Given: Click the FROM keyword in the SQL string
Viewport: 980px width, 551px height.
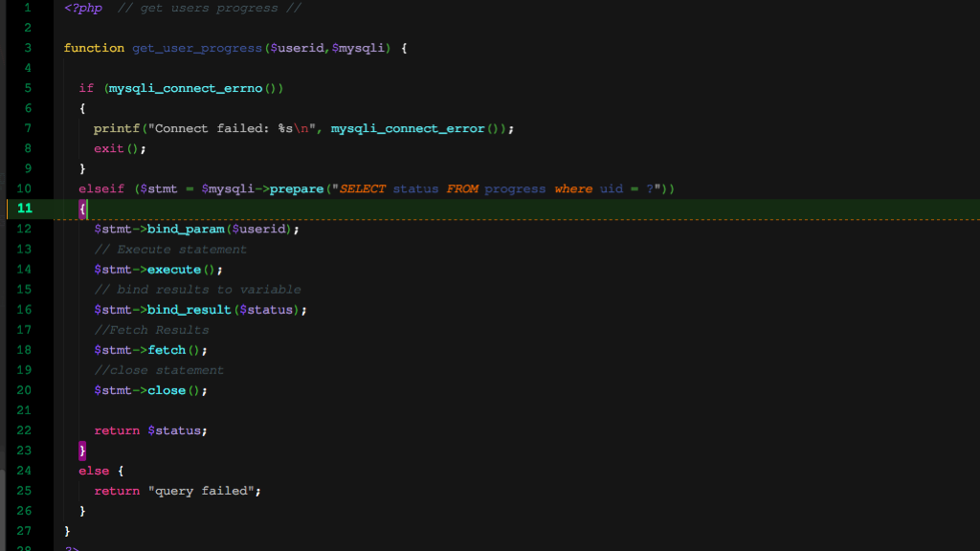Looking at the screenshot, I should (462, 188).
